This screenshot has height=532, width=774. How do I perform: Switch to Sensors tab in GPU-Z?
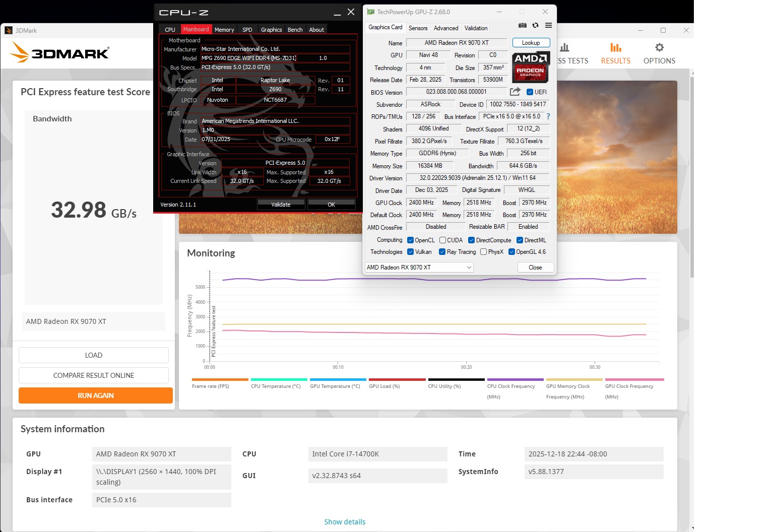418,28
